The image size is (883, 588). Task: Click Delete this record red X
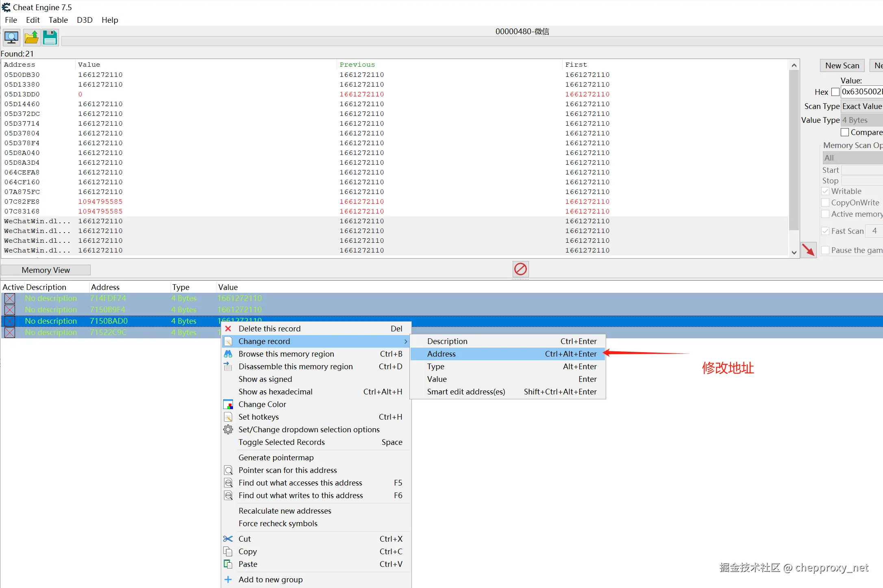tap(228, 329)
